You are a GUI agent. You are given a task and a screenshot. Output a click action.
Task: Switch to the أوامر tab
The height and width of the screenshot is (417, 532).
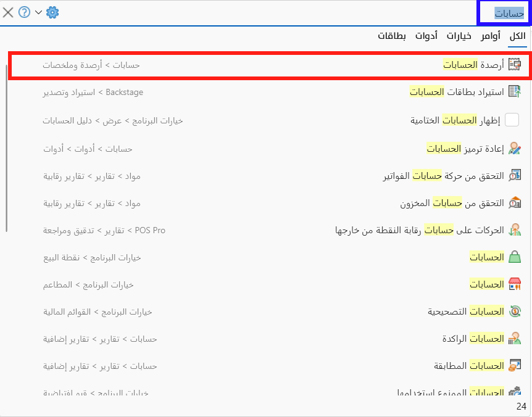(x=491, y=36)
